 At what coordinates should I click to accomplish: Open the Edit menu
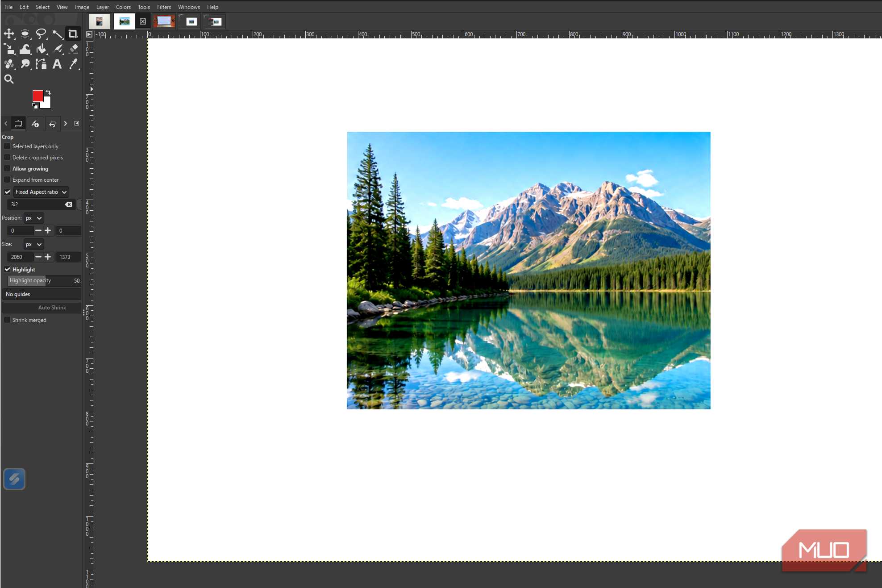pos(24,7)
